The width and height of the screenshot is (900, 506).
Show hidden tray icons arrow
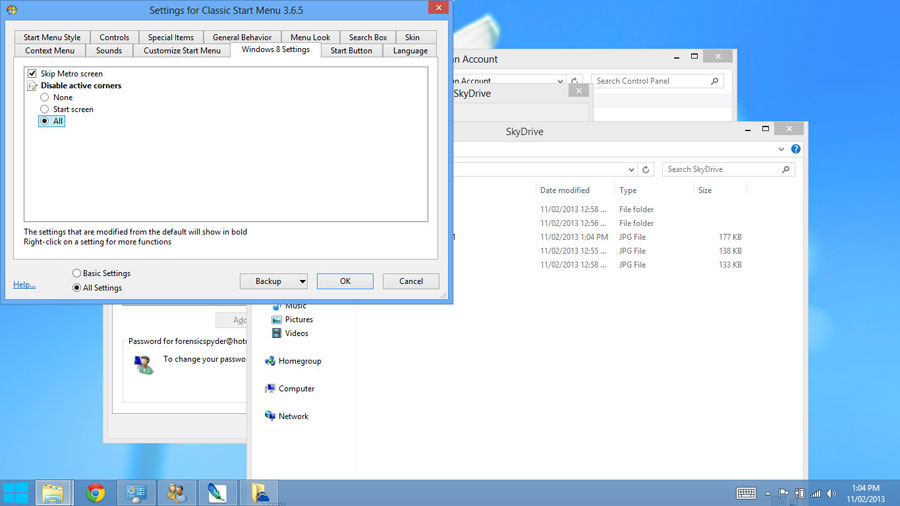(x=767, y=493)
